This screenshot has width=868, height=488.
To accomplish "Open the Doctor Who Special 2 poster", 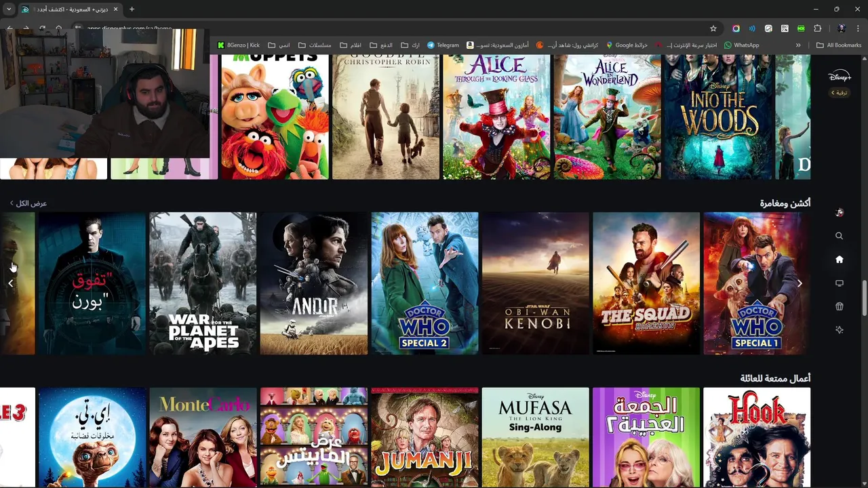I will tap(425, 283).
